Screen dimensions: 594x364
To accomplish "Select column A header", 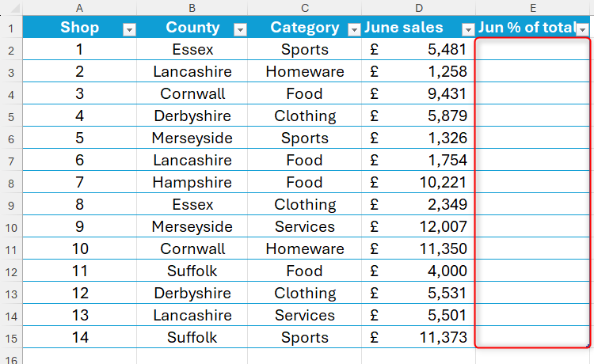I will coord(79,8).
